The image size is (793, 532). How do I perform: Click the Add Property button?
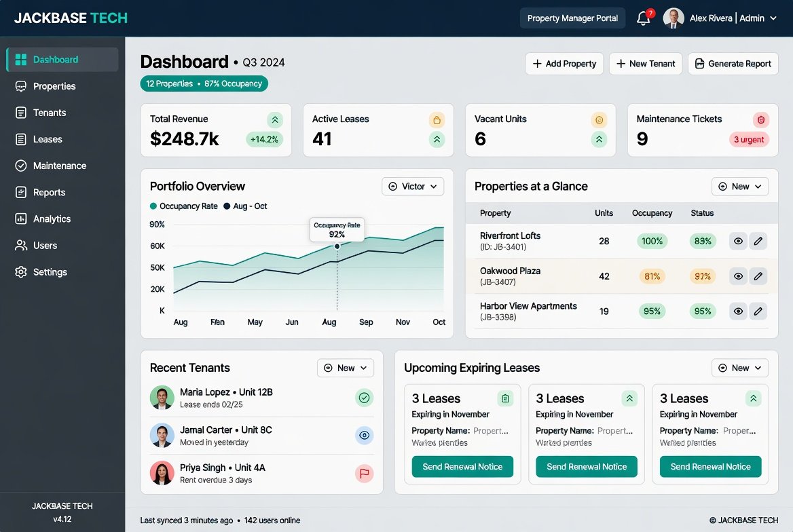[564, 64]
